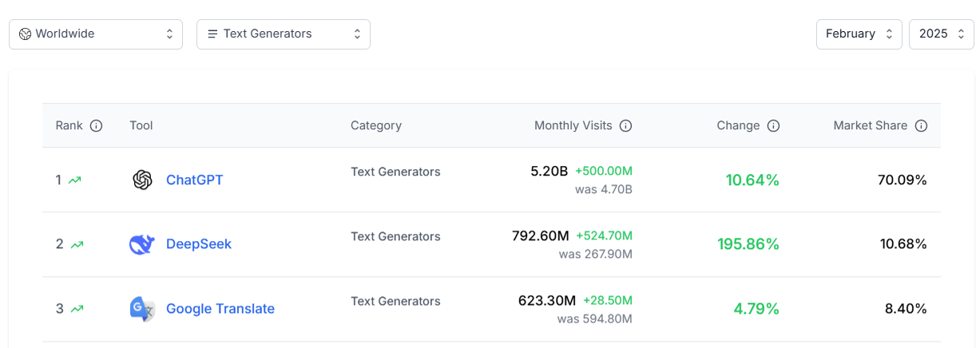The image size is (980, 348).
Task: Click Text Generators category in ChatGPT row
Action: [x=395, y=172]
